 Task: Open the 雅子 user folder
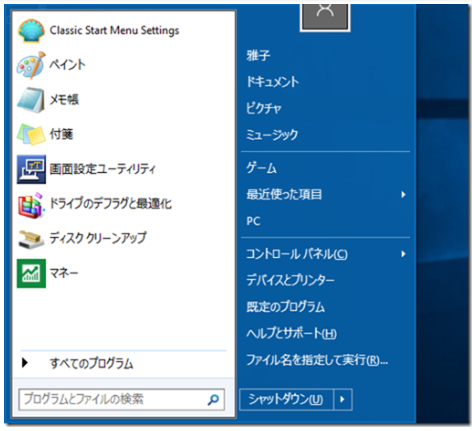[x=258, y=55]
